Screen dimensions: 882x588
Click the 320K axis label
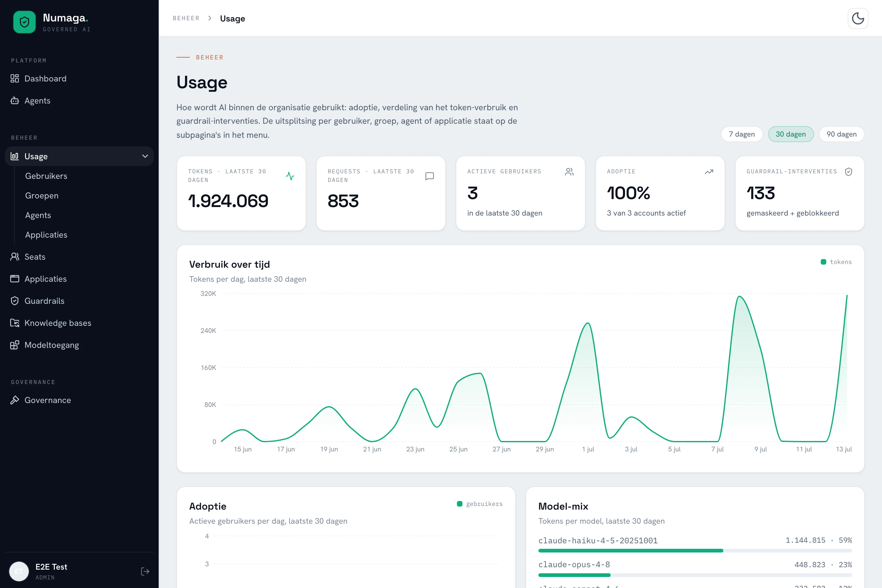click(208, 293)
